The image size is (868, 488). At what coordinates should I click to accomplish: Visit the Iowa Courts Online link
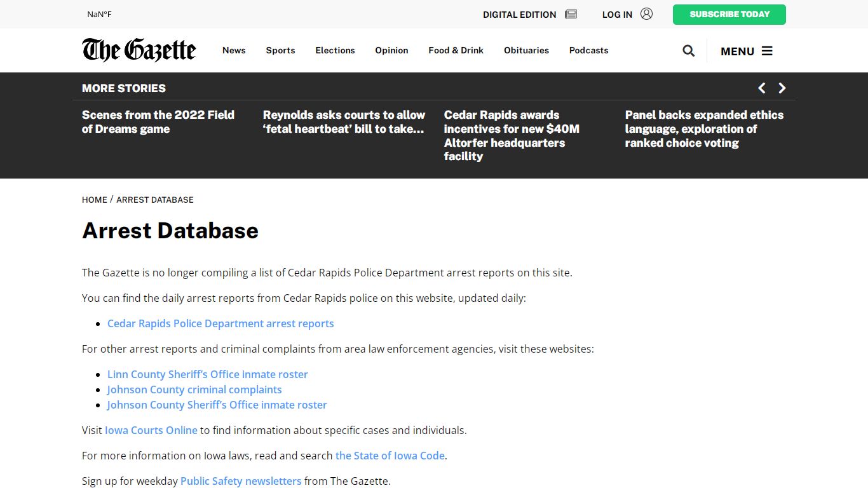click(x=151, y=430)
